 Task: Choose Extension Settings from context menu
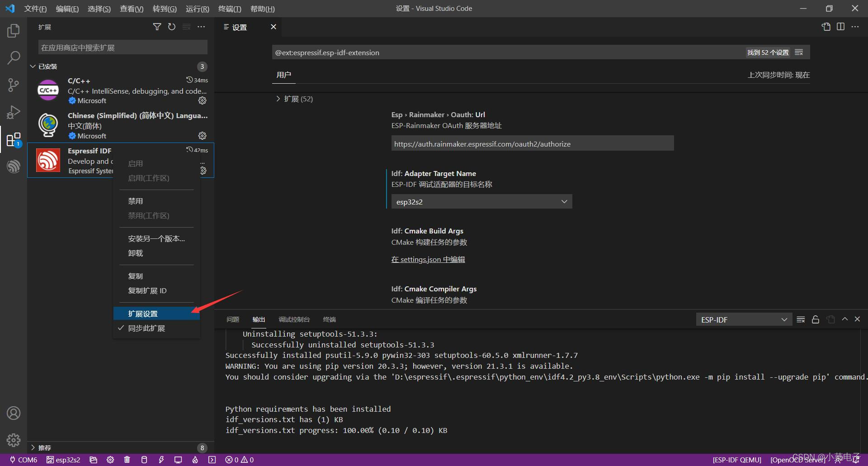[156, 314]
